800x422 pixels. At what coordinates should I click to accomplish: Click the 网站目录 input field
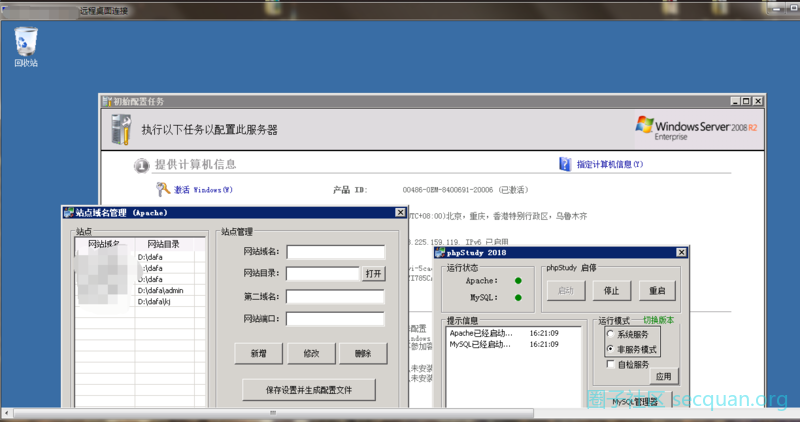coord(322,274)
